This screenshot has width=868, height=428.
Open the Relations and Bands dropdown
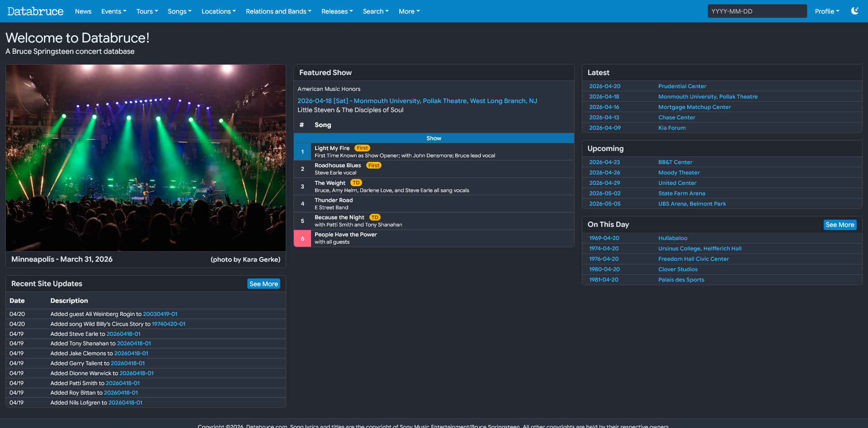click(x=278, y=11)
